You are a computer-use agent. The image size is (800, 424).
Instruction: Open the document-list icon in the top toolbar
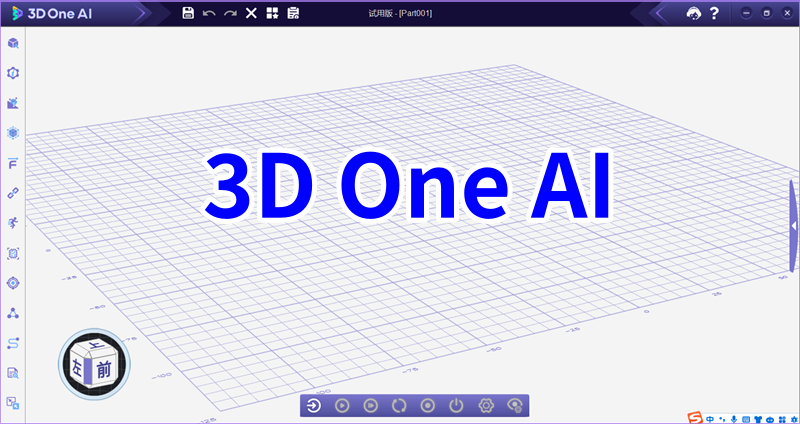[293, 13]
